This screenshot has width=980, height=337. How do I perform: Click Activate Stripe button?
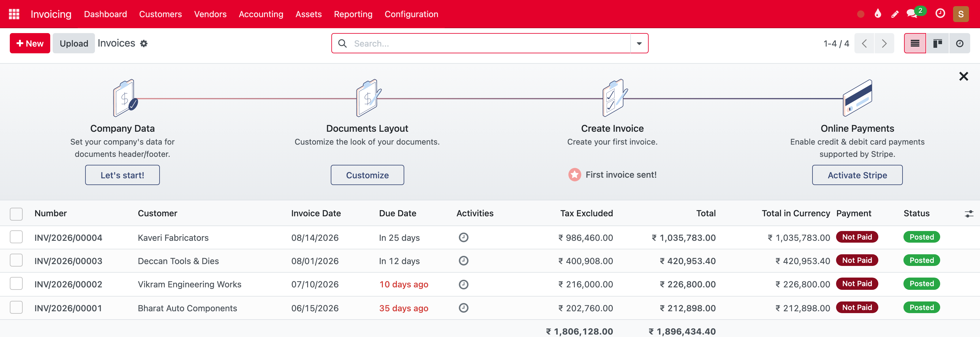click(857, 175)
